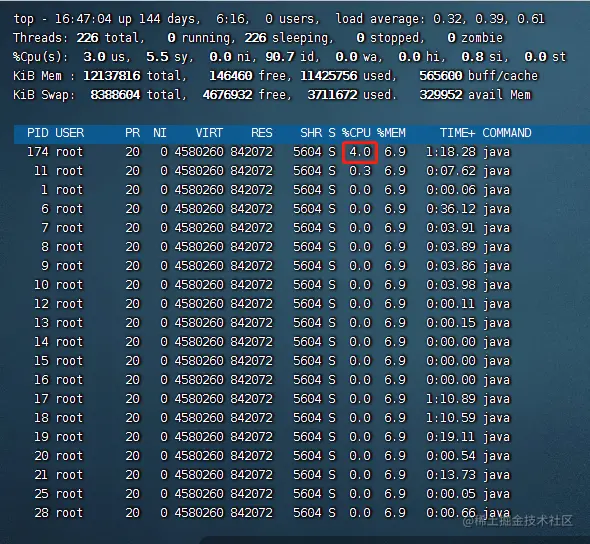590x544 pixels.
Task: Click the 565600 buff/cache value
Action: point(441,76)
